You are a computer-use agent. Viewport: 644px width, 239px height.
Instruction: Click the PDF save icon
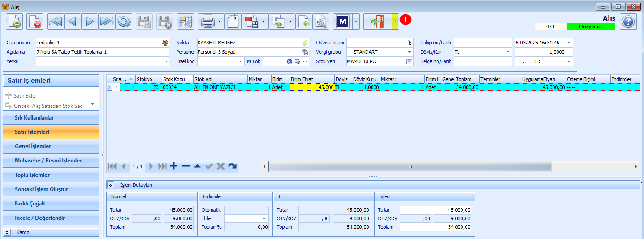251,21
